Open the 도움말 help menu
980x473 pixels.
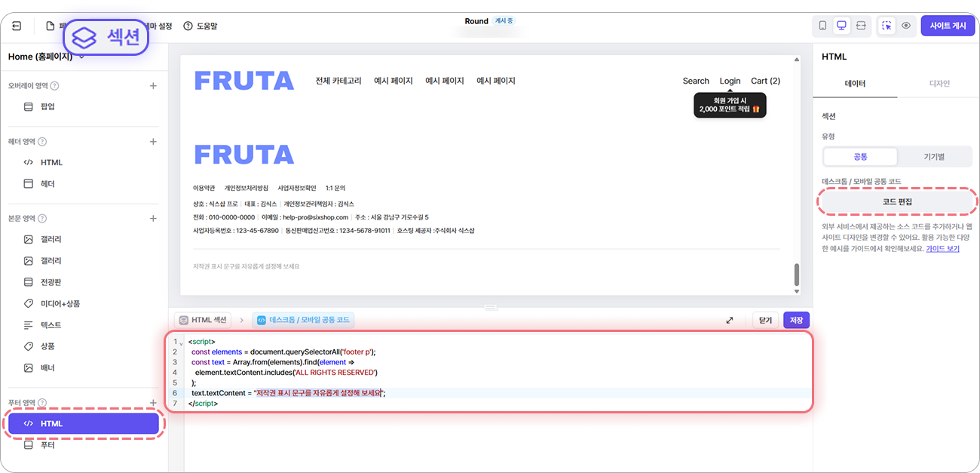point(201,26)
